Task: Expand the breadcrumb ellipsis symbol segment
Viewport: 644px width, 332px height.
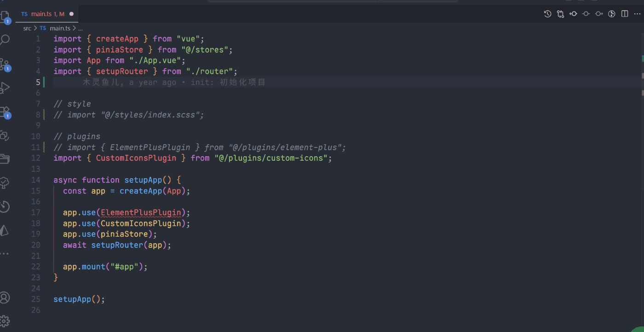Action: coord(80,28)
